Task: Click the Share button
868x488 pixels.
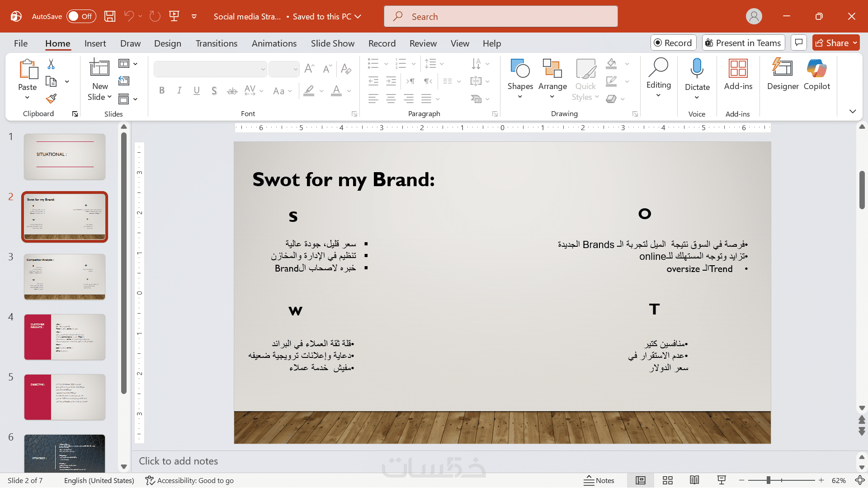Action: [831, 43]
